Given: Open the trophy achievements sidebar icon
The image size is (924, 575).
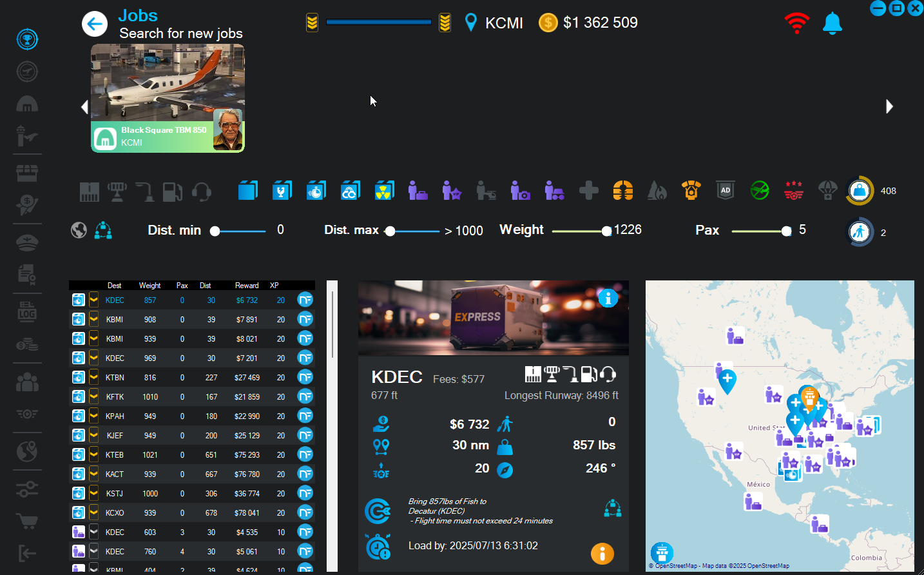Looking at the screenshot, I should coord(27,39).
